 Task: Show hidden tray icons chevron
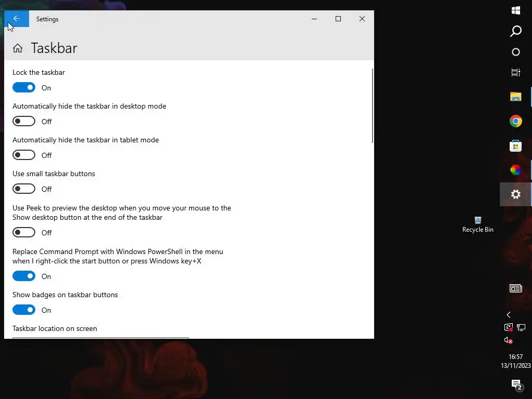tap(508, 315)
